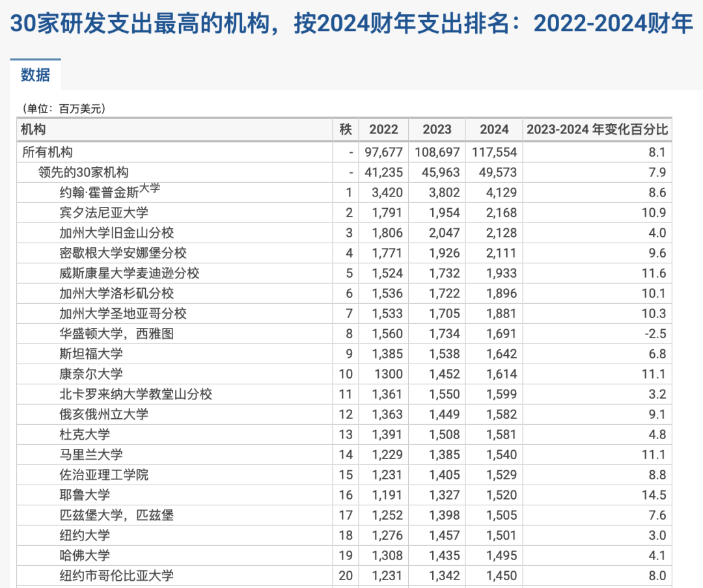
Task: Click the 2,168 value for 宾夕法尼亚大学
Action: (501, 213)
